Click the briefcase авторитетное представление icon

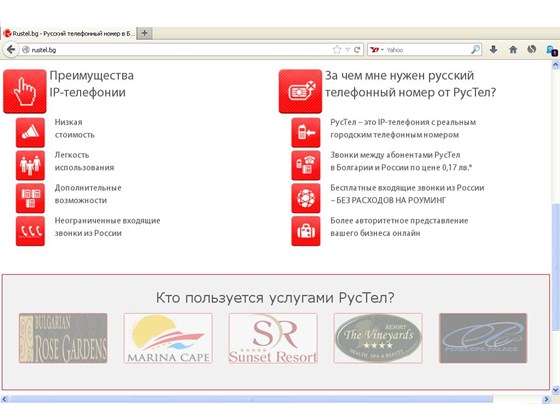pos(306,231)
